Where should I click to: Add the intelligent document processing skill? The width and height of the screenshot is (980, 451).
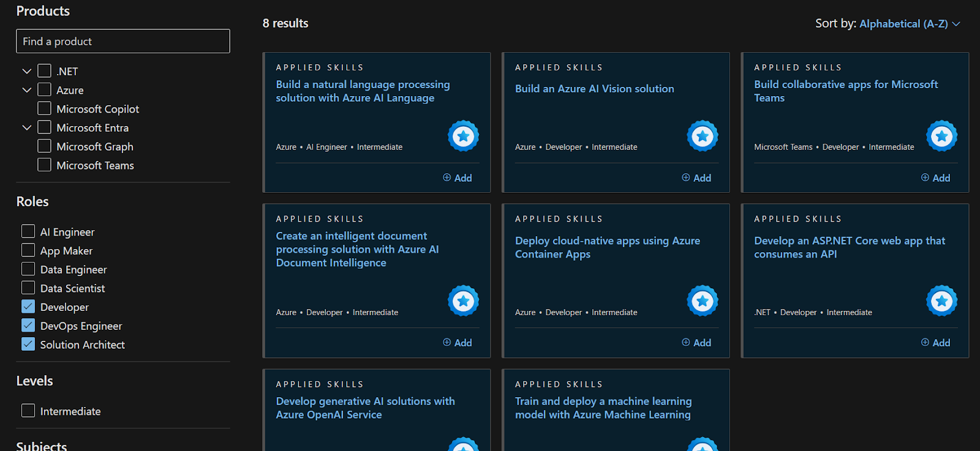(458, 343)
